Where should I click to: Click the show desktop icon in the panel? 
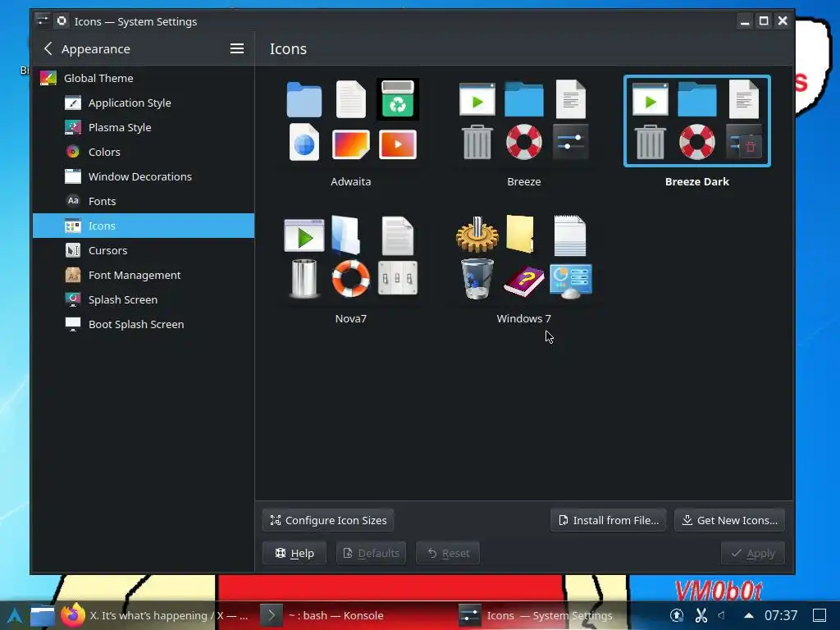[x=819, y=615]
